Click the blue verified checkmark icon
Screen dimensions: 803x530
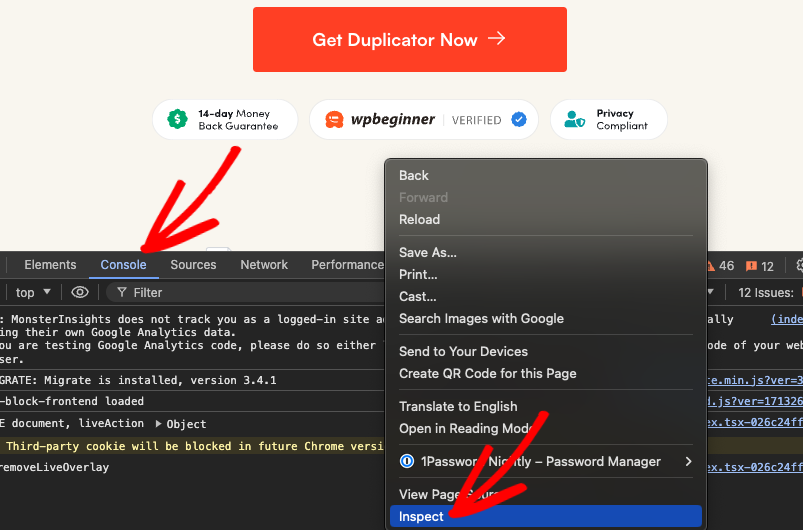519,120
